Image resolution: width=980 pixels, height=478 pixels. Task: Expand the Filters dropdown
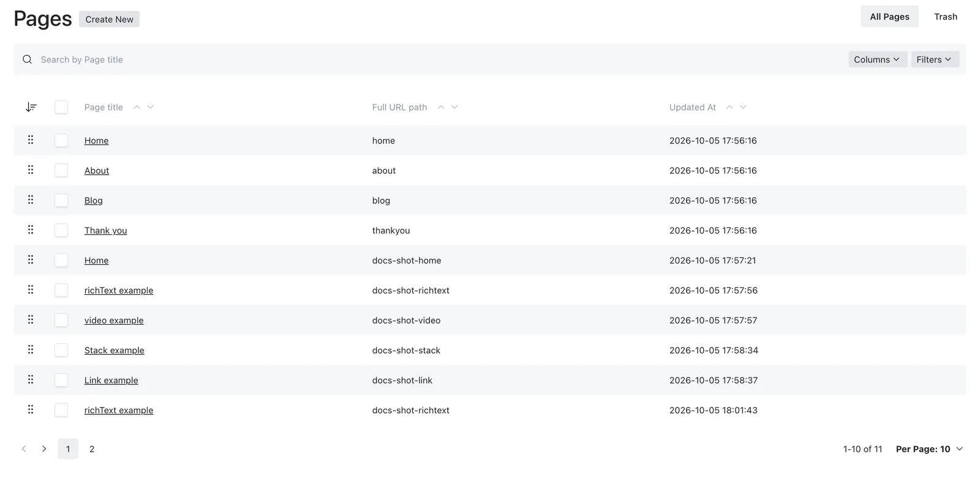tap(935, 59)
